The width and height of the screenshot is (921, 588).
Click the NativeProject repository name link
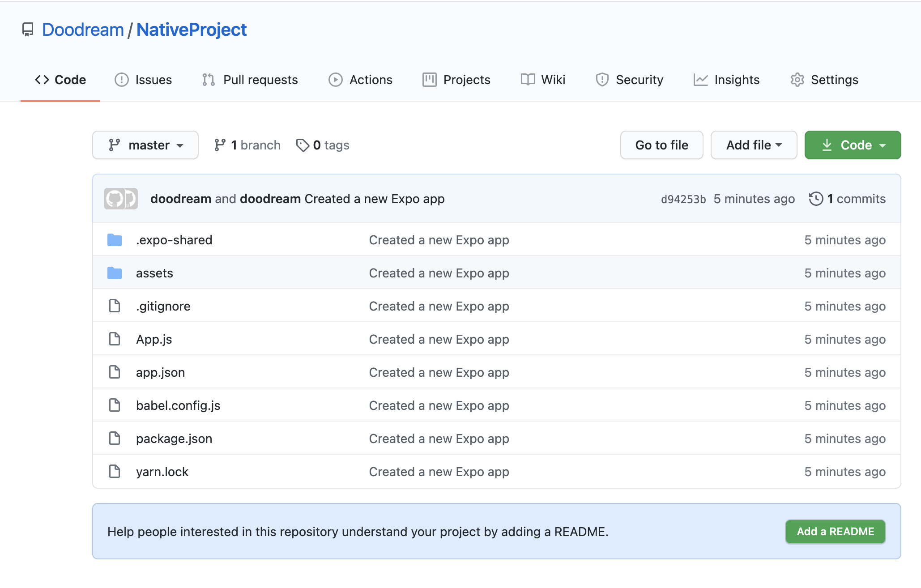pyautogui.click(x=192, y=30)
